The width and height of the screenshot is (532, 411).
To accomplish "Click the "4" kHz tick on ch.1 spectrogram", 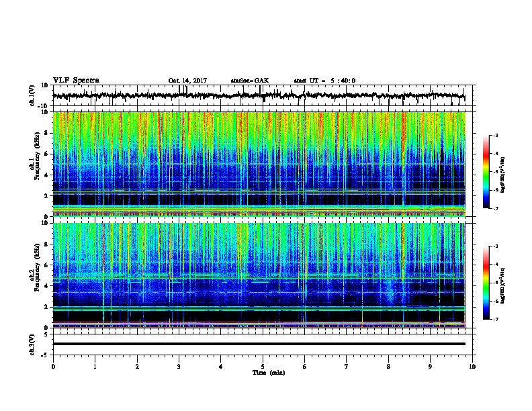I will pyautogui.click(x=46, y=175).
